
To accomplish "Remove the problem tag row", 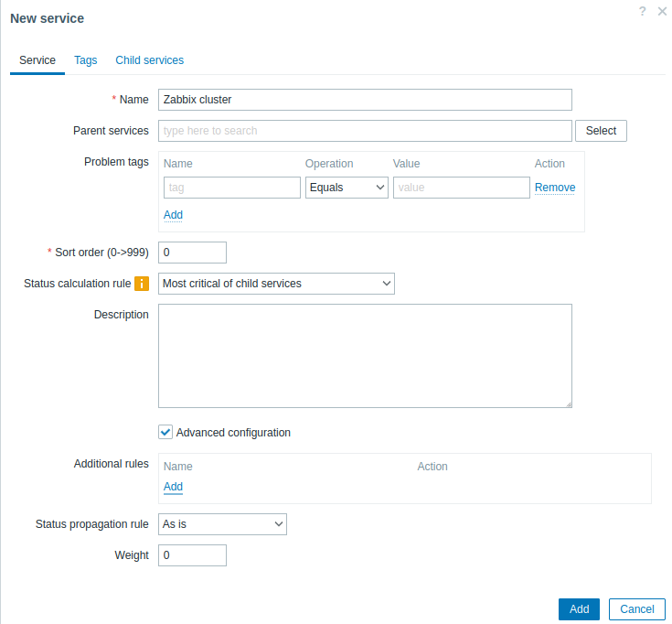I will tap(555, 188).
